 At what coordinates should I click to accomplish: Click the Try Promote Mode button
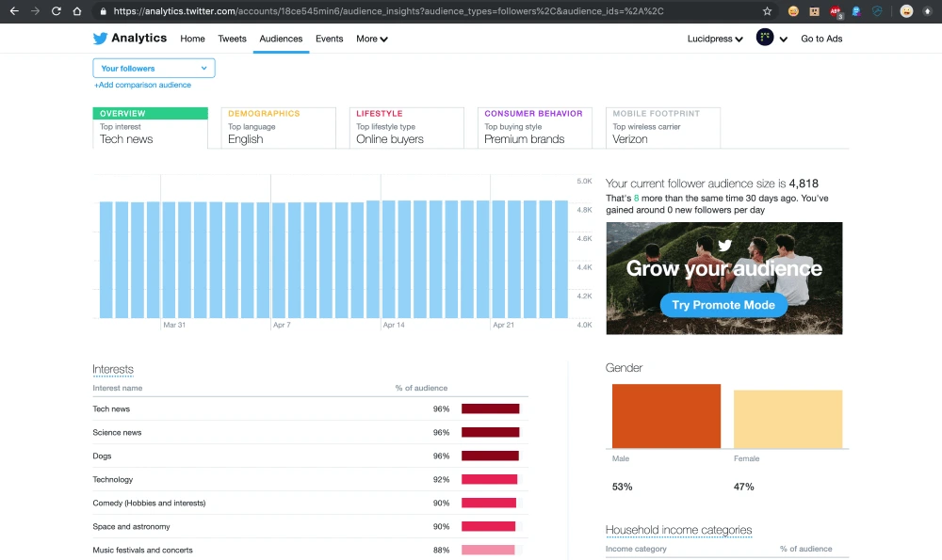click(x=723, y=305)
